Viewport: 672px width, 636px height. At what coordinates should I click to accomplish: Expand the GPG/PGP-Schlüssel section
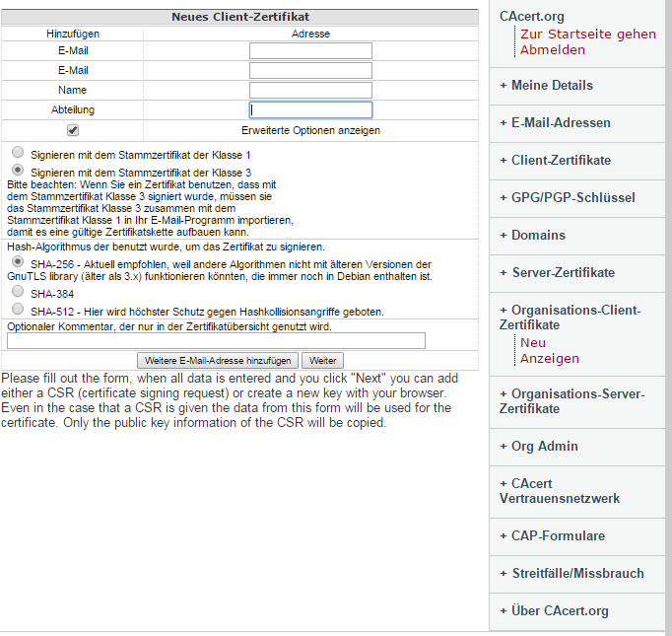click(567, 198)
